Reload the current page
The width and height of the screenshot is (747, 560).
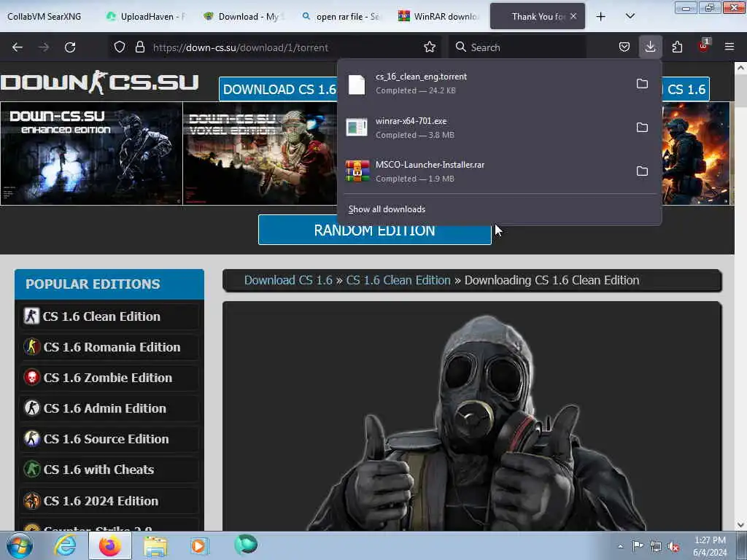pyautogui.click(x=70, y=47)
